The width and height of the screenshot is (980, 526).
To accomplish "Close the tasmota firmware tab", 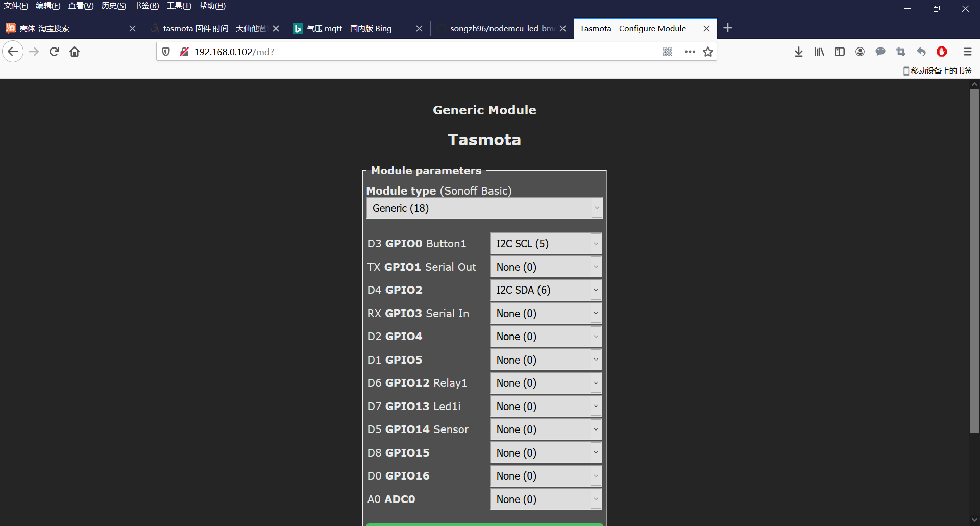I will point(276,29).
